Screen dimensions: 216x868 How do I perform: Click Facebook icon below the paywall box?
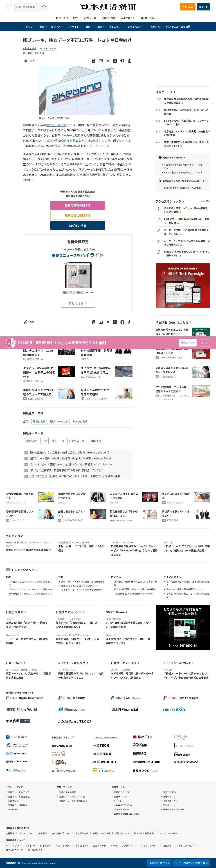pos(122,322)
